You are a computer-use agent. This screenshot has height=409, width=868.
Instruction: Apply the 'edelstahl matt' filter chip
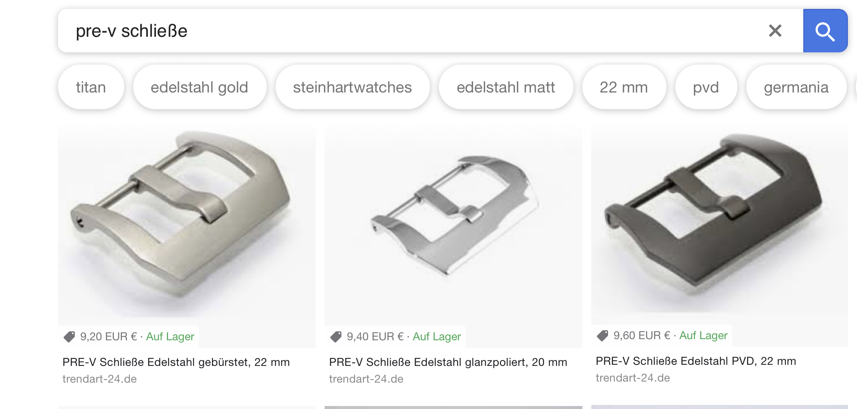(506, 87)
